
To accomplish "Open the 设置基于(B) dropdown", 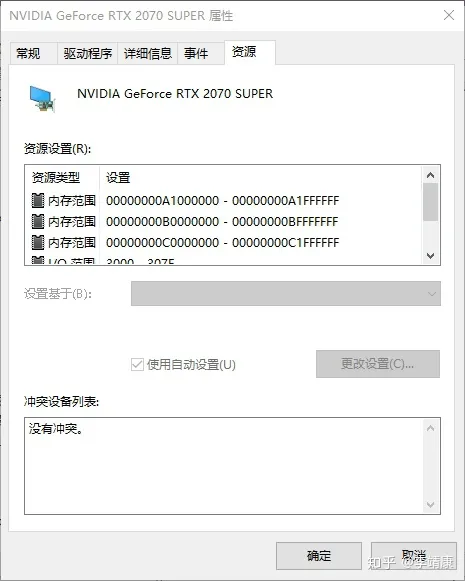I will [286, 293].
